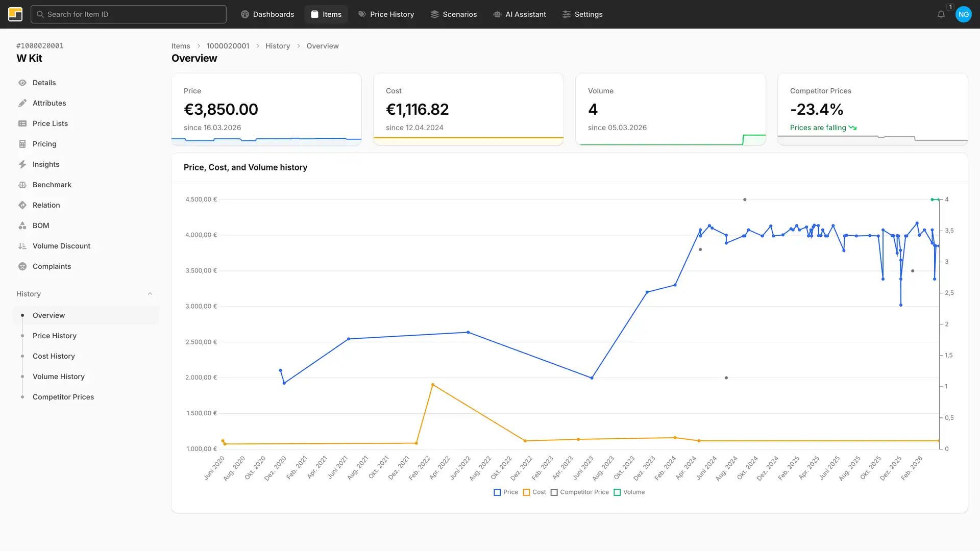The width and height of the screenshot is (980, 551).
Task: Click the 1000020001 breadcrumb link
Action: pyautogui.click(x=228, y=46)
